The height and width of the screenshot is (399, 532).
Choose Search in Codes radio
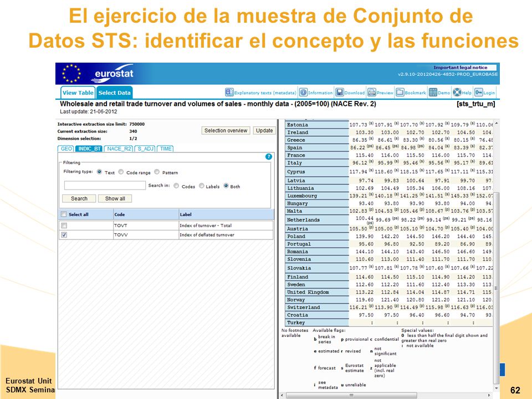[x=176, y=186]
